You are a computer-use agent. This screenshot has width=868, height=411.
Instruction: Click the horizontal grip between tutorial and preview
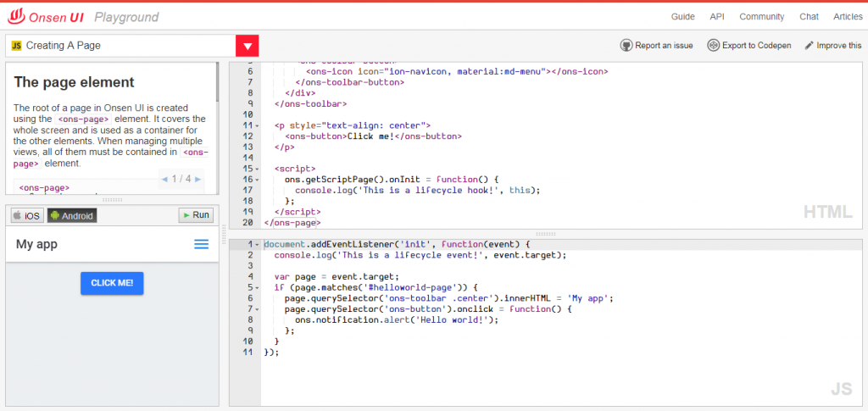(x=113, y=200)
